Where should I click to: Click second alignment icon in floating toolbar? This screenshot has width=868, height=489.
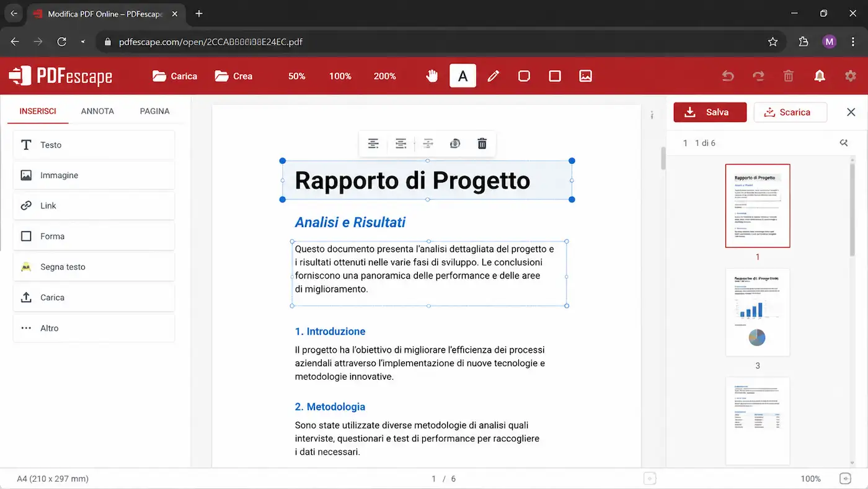tap(401, 144)
